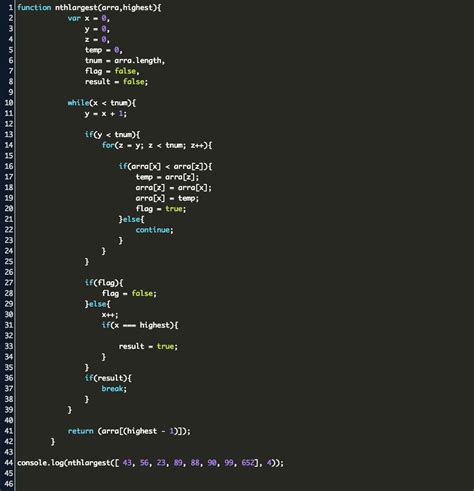Click array value 23 in console.log call
The width and height of the screenshot is (474, 491).
161,463
